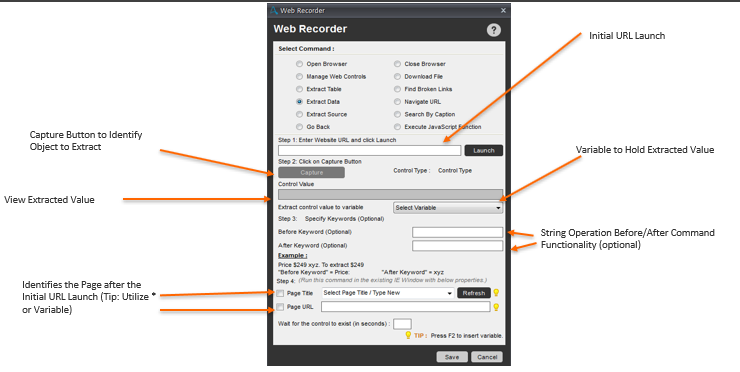Click the 'Variable to Hold Extracted Value' text
740x372 pixels.
pyautogui.click(x=645, y=150)
